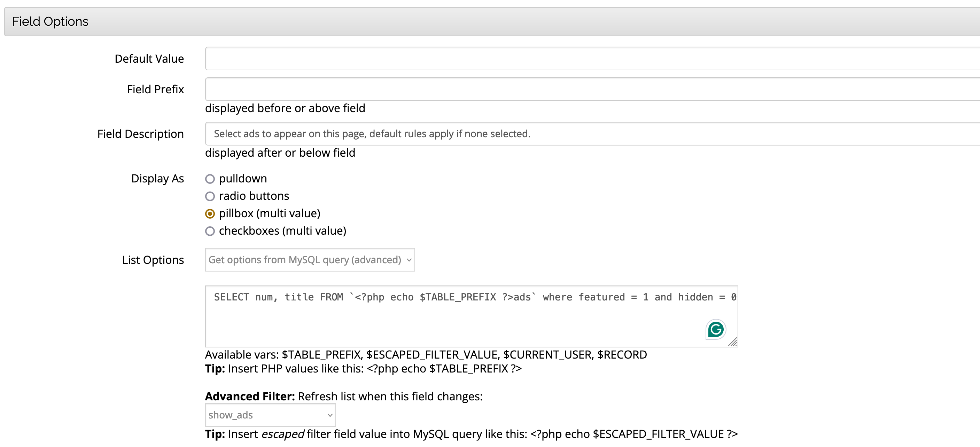The width and height of the screenshot is (980, 447).
Task: Open the List Options dropdown
Action: (304, 260)
